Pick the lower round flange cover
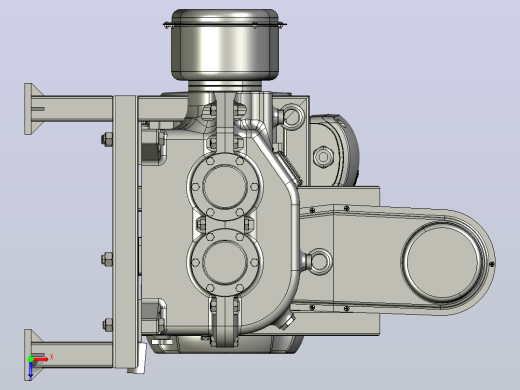Image resolution: width=520 pixels, height=390 pixels. pos(225,262)
